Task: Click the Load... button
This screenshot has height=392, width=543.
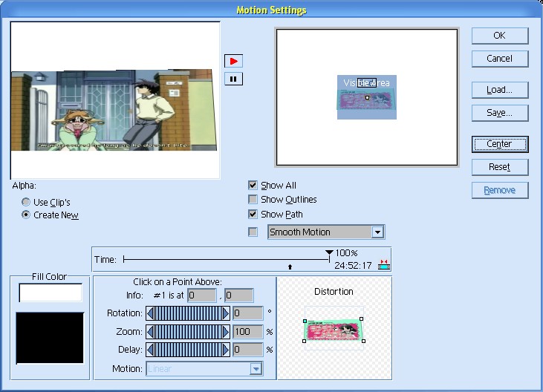Action: (x=500, y=90)
